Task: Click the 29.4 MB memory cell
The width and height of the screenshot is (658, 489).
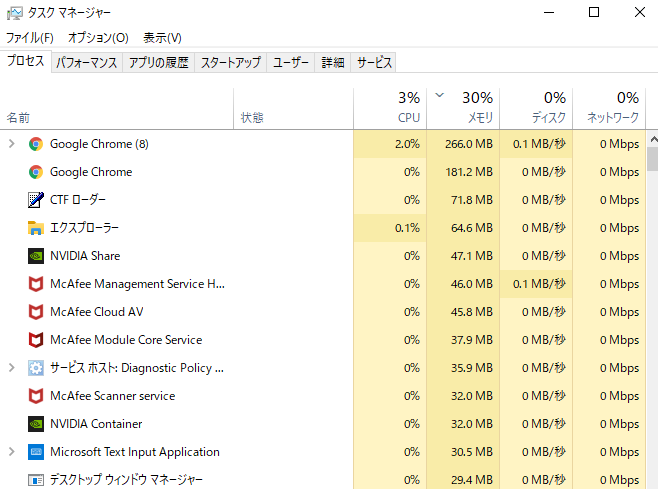Action: click(x=463, y=480)
